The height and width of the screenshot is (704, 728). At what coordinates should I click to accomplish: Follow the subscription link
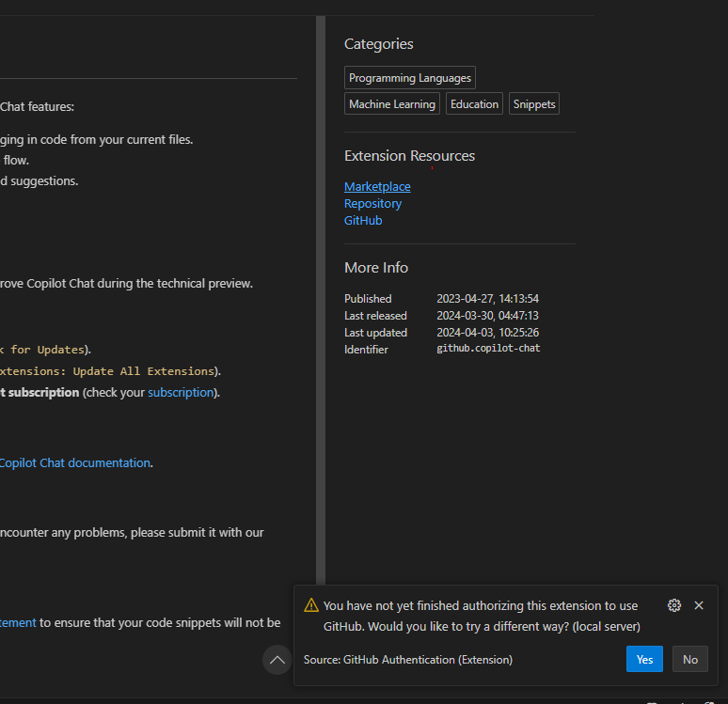[181, 392]
